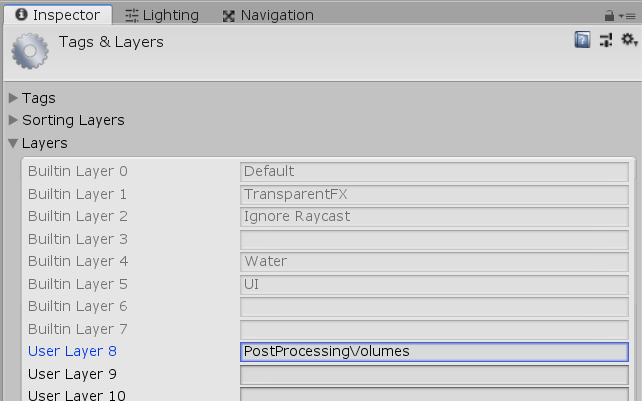Click the Builtin Layer 3 empty field
Viewport: 642px width, 401px height.
click(434, 239)
